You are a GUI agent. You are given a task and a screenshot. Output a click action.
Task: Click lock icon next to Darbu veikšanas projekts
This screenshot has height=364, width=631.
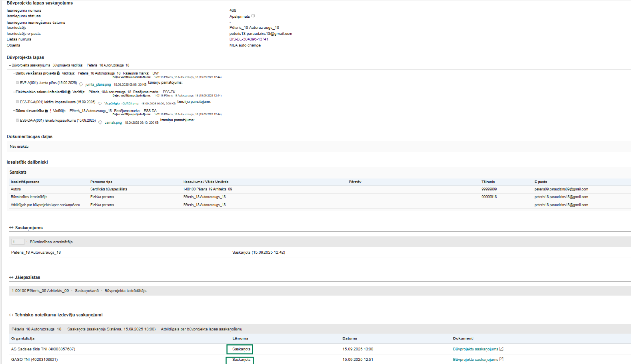pos(58,73)
